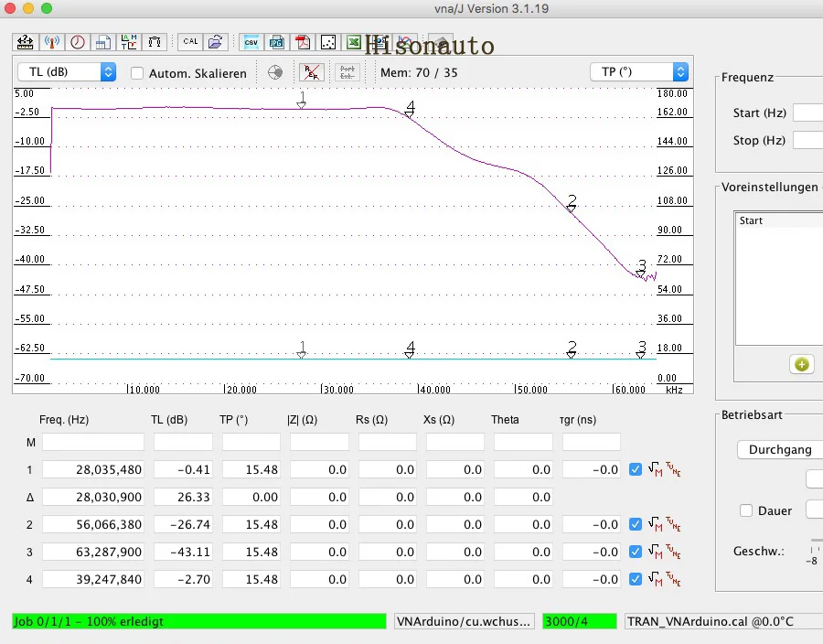Screen dimensions: 823x644
Task: Click the VNArduino/cu.wchus... port status
Action: pos(464,621)
